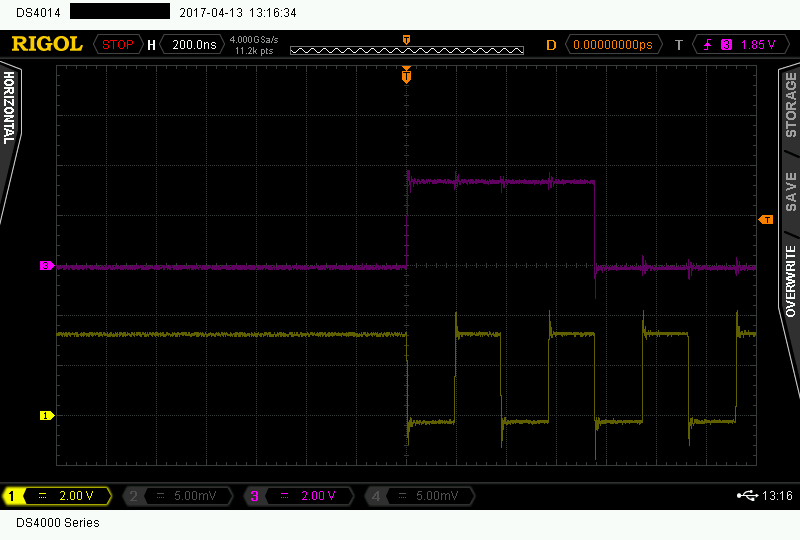Image resolution: width=800 pixels, height=540 pixels.
Task: Click the channel 4 coupling symbol
Action: pyautogui.click(x=403, y=496)
